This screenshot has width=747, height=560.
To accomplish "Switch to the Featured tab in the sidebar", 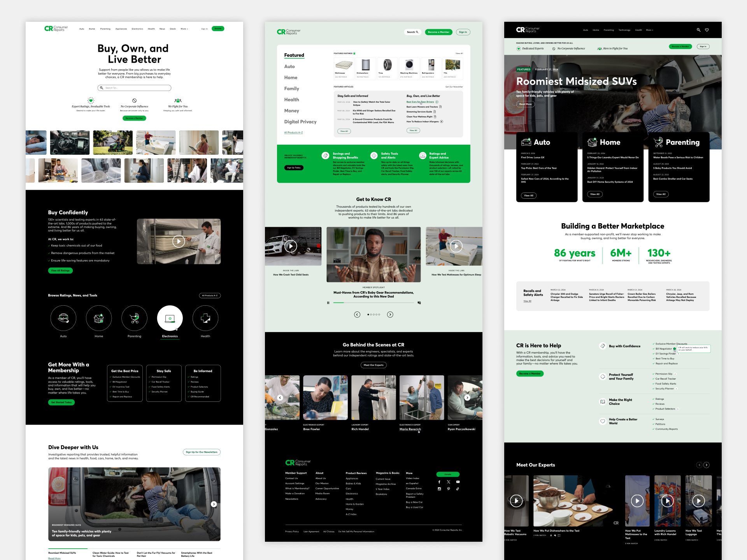I will click(x=294, y=55).
